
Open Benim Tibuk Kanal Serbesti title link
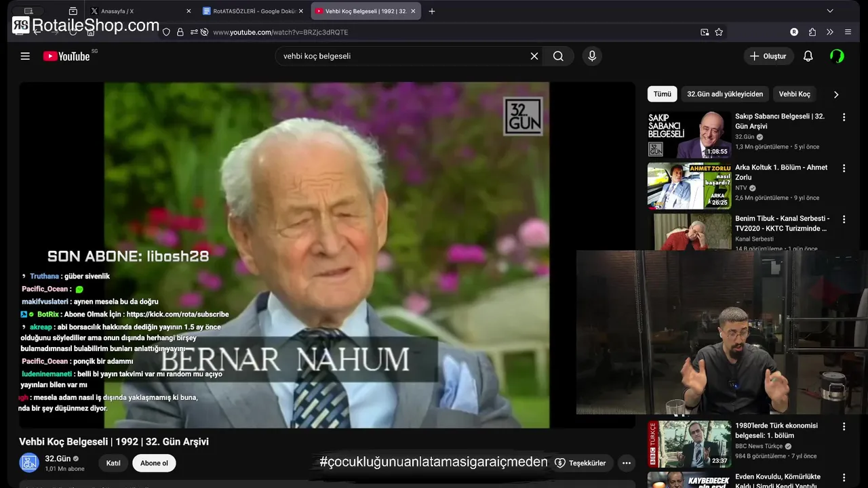pyautogui.click(x=782, y=223)
